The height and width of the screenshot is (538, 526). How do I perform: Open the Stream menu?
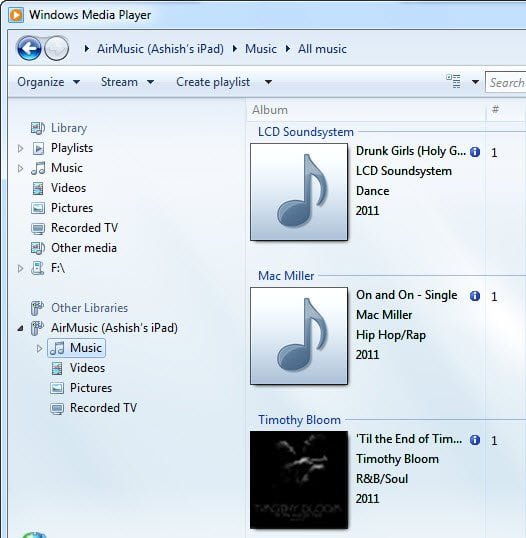(127, 82)
